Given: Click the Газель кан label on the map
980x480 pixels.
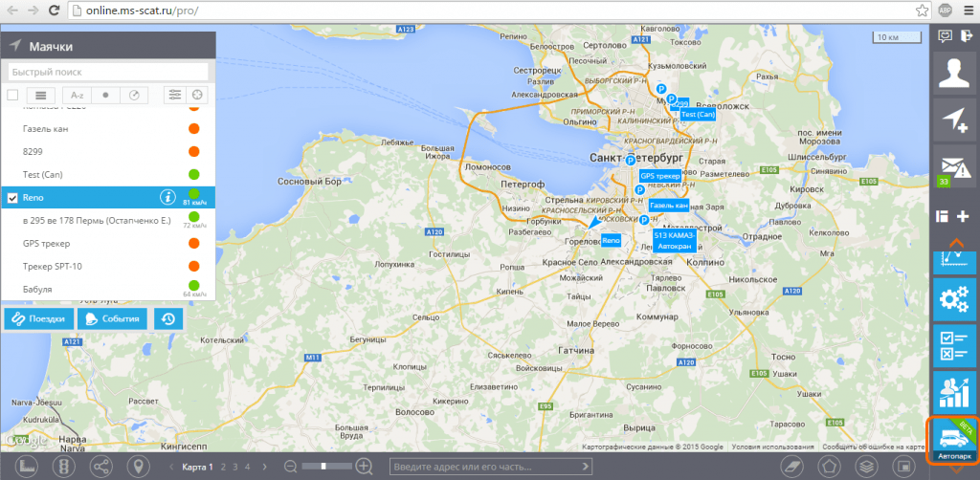Looking at the screenshot, I should pyautogui.click(x=669, y=206).
